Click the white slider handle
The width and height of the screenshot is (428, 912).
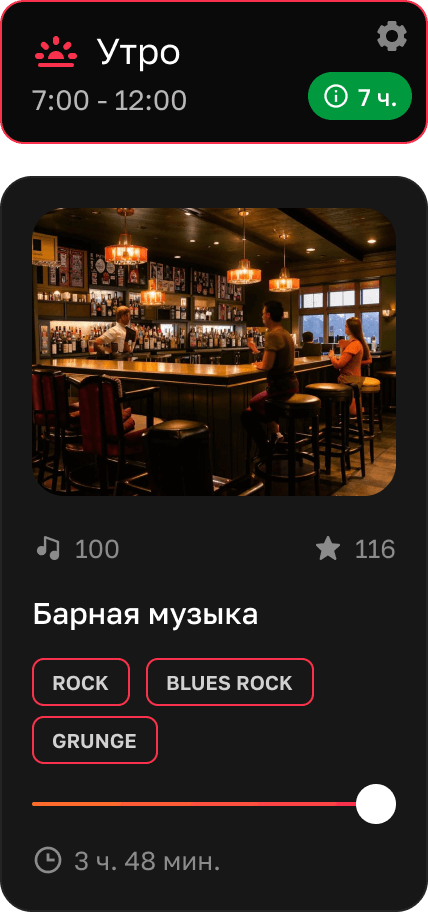point(376,804)
